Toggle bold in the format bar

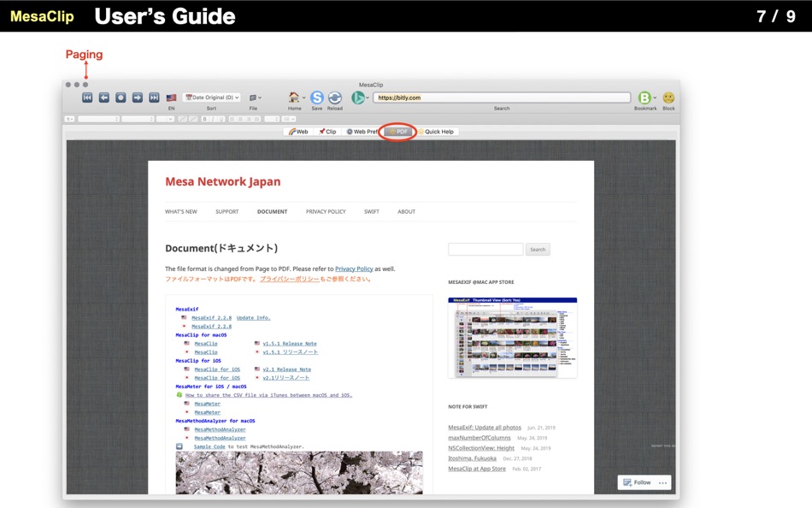(204, 119)
